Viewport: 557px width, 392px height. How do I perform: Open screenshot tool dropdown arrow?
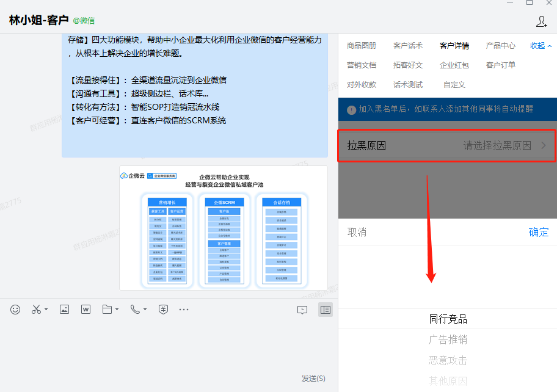46,310
